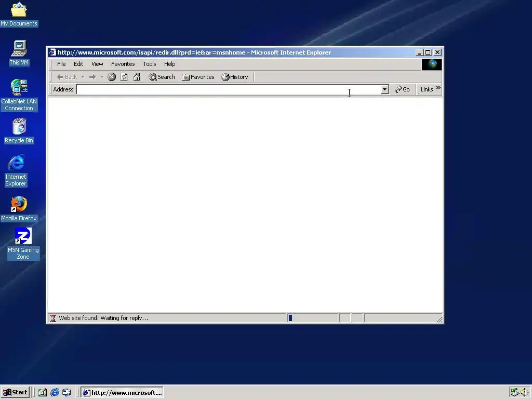Refresh the page with the Refresh icon
Viewport: 532px width, 399px height.
coord(124,77)
